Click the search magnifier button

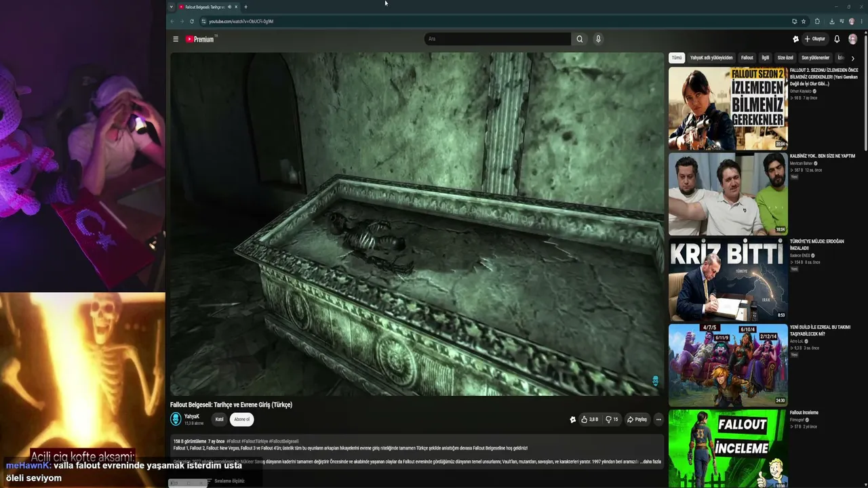pyautogui.click(x=580, y=39)
